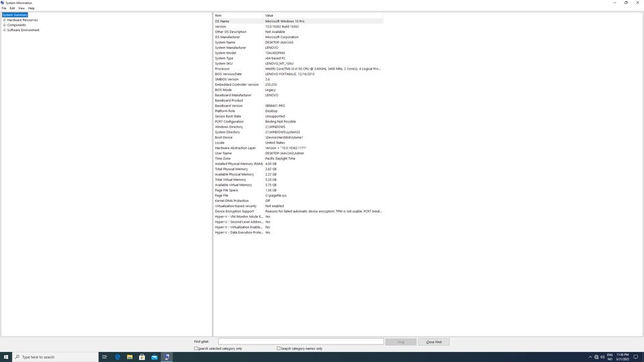Select the Total Virtual Memory row
This screenshot has height=362, width=644.
coord(299,180)
